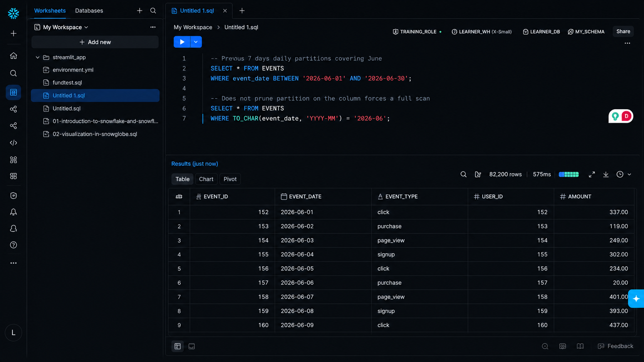Select the Table results view
Image resolution: width=644 pixels, height=362 pixels.
182,179
